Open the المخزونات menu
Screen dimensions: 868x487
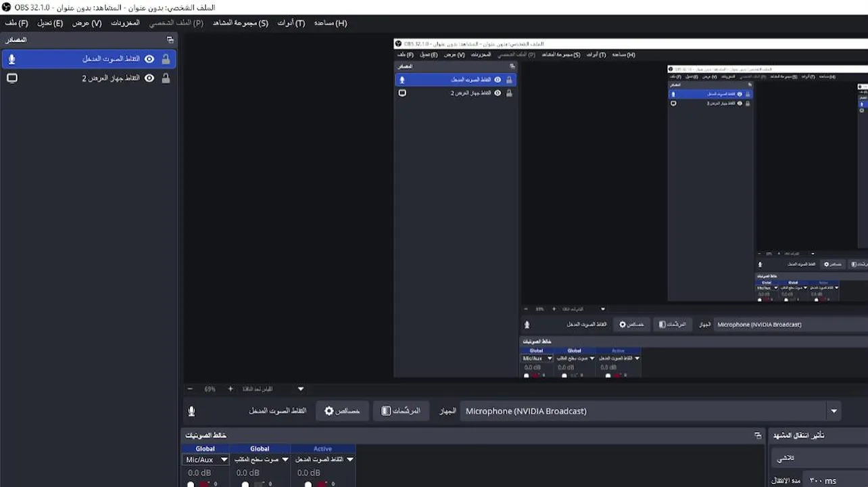click(126, 23)
